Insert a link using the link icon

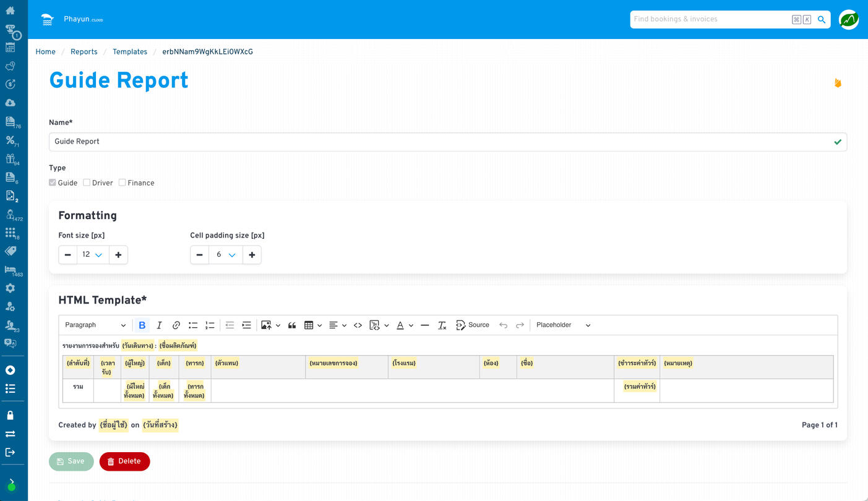[176, 325]
